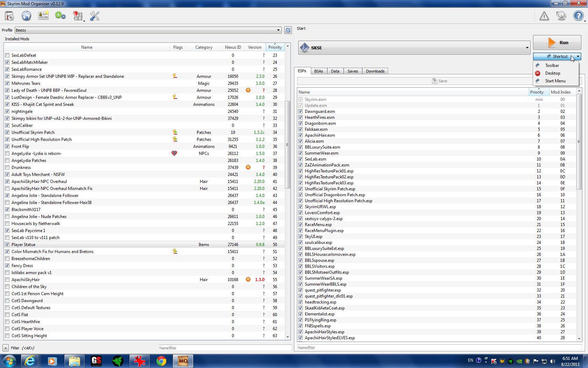588x368 pixels.
Task: Open the wrench and screwdriver Settings icon
Action: pos(94,16)
